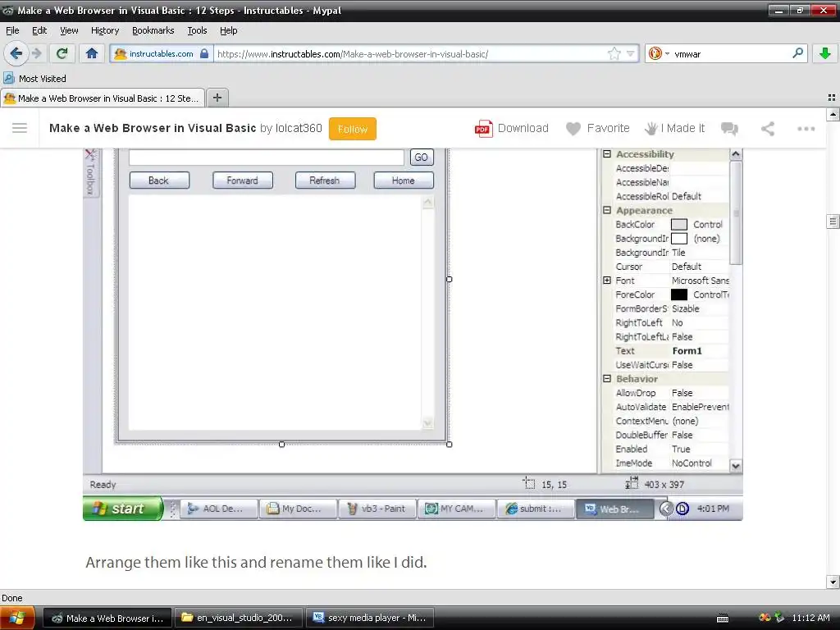Open the Instructables hamburger menu
This screenshot has width=840, height=630.
click(20, 128)
